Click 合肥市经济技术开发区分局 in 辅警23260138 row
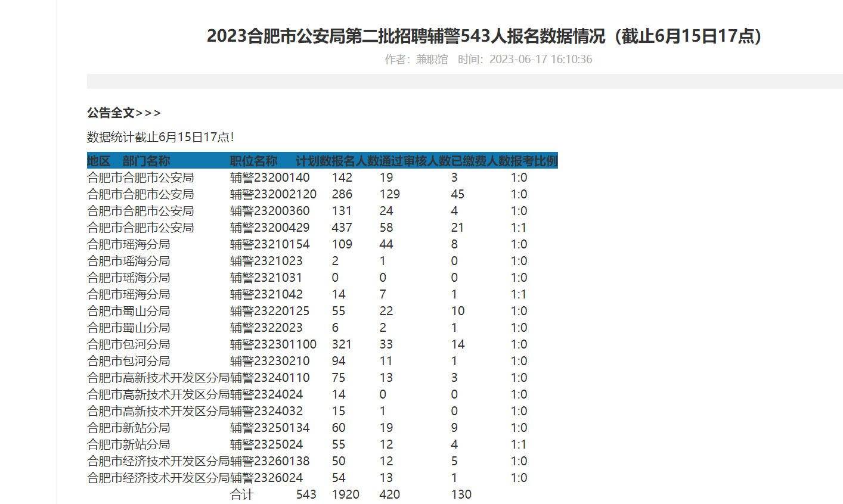 click(159, 461)
